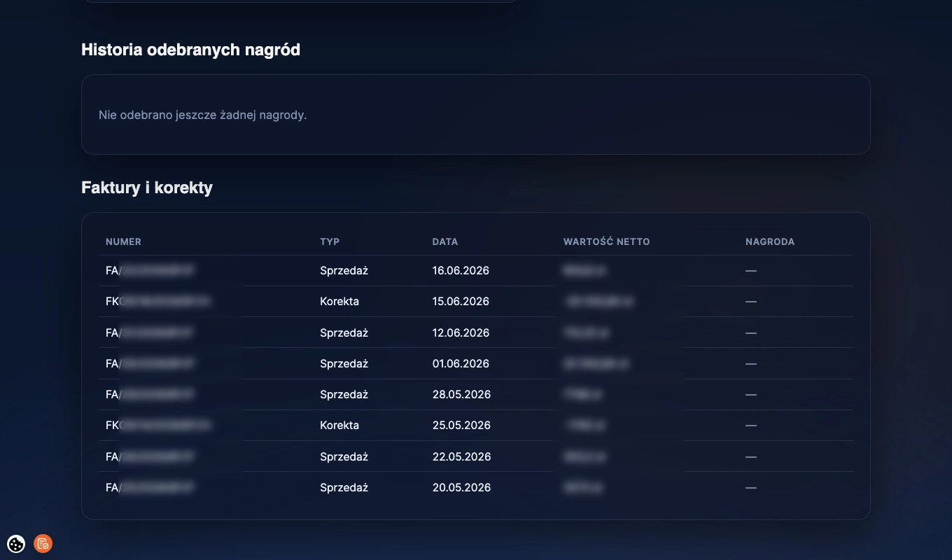Screen dimensions: 952x560
Task: Click the DATA column header
Action: click(x=445, y=241)
